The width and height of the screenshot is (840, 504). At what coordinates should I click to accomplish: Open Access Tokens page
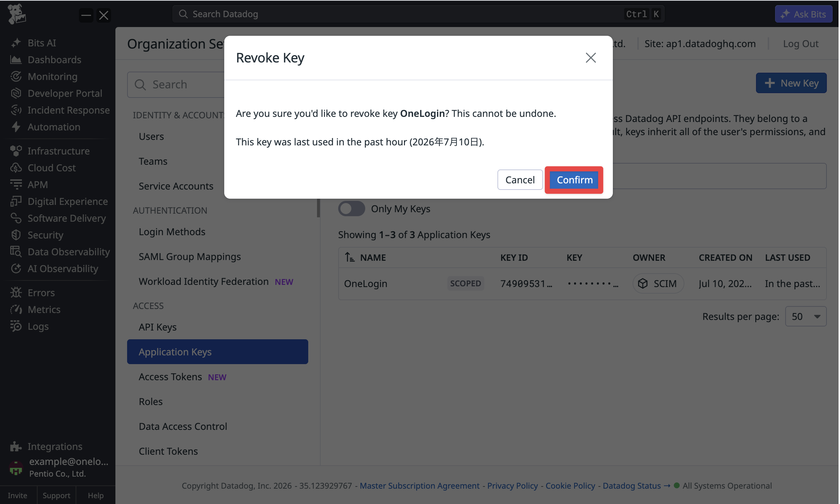[170, 377]
